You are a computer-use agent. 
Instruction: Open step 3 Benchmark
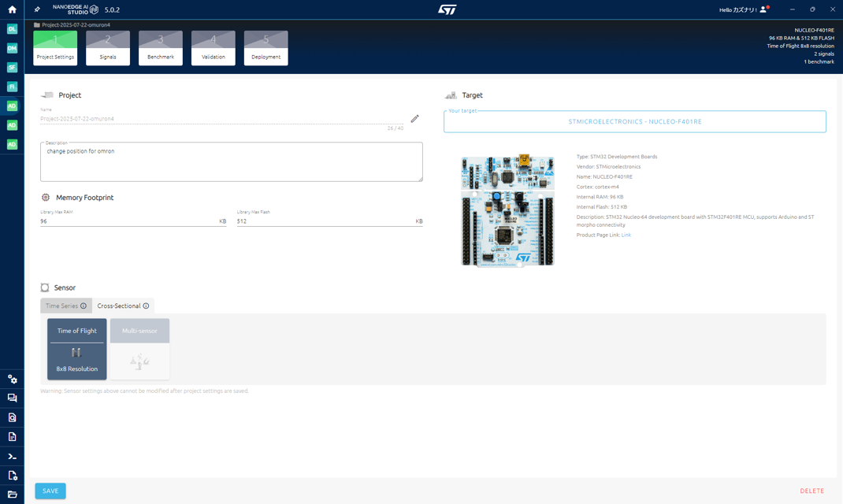pyautogui.click(x=161, y=48)
